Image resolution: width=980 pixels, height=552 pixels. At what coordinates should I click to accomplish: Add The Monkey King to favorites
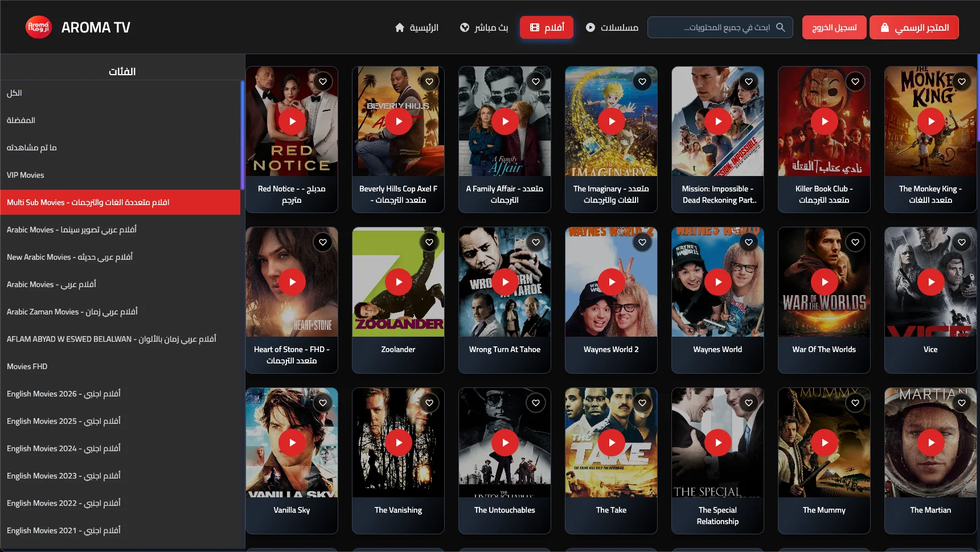pyautogui.click(x=962, y=81)
